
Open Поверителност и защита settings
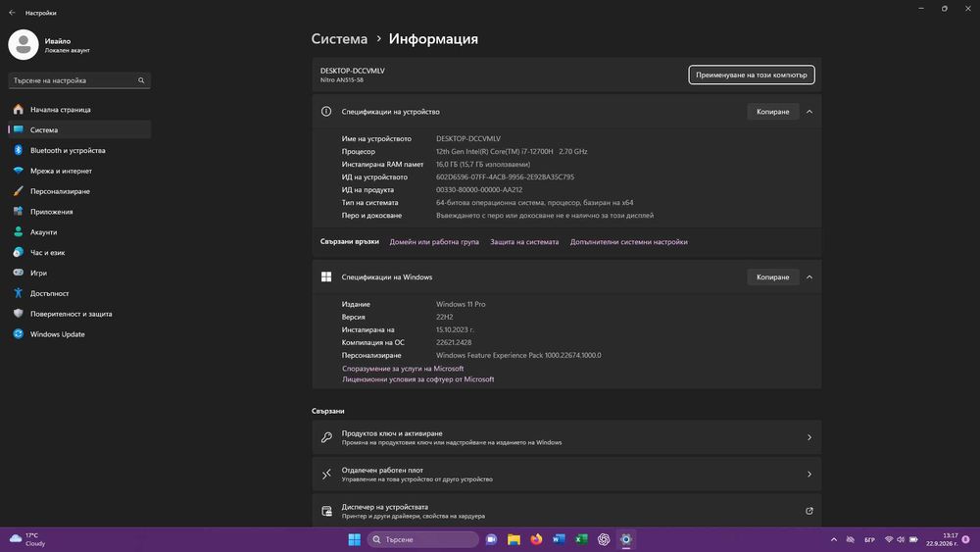tap(79, 314)
